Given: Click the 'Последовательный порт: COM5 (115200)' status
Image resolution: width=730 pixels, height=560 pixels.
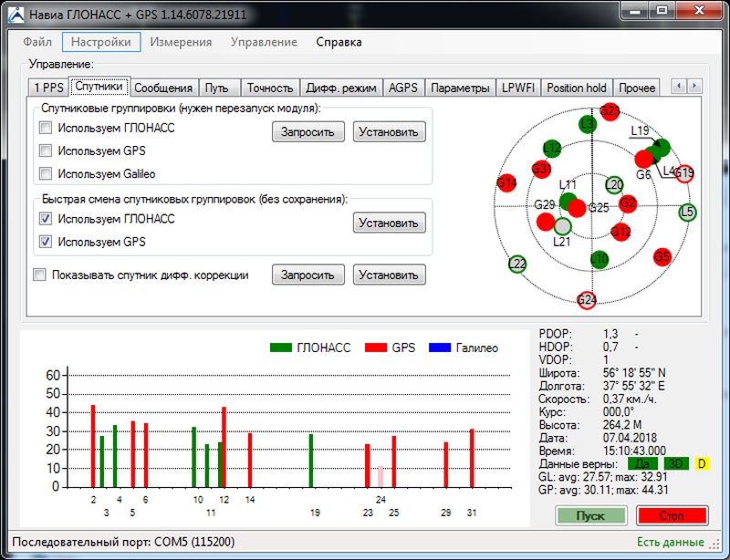Looking at the screenshot, I should (123, 543).
